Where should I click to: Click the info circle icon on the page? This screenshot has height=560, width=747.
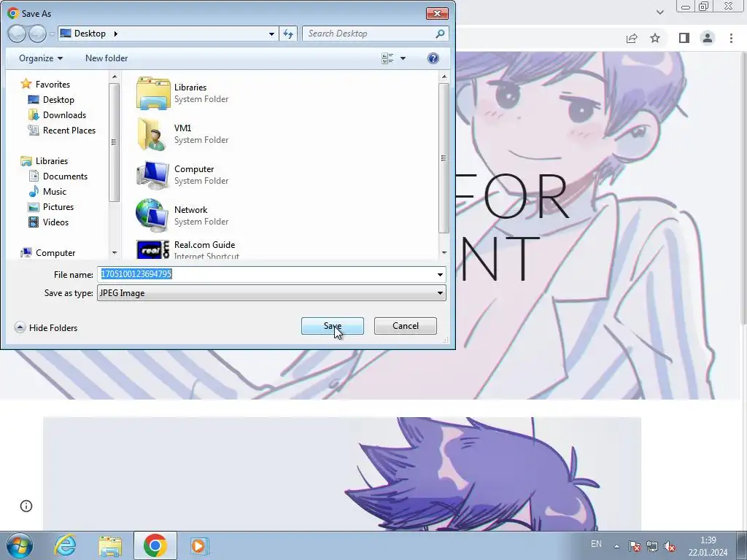click(x=26, y=506)
